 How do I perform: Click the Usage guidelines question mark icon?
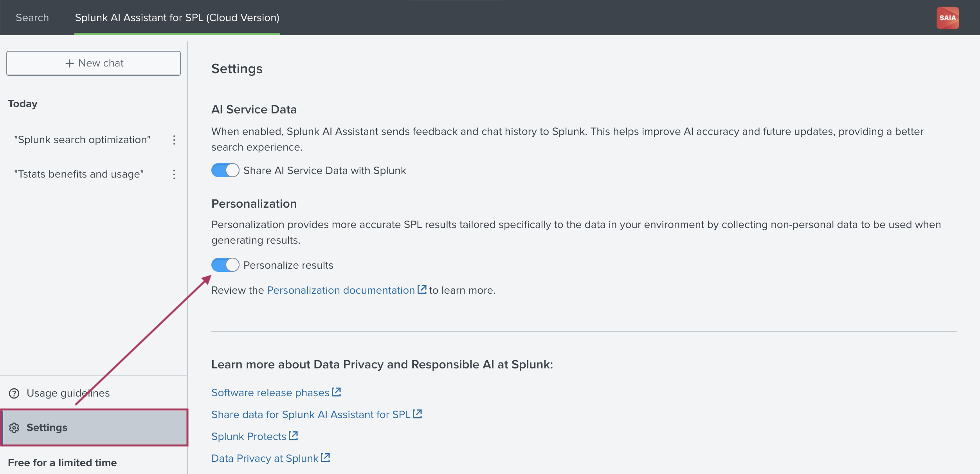[14, 393]
